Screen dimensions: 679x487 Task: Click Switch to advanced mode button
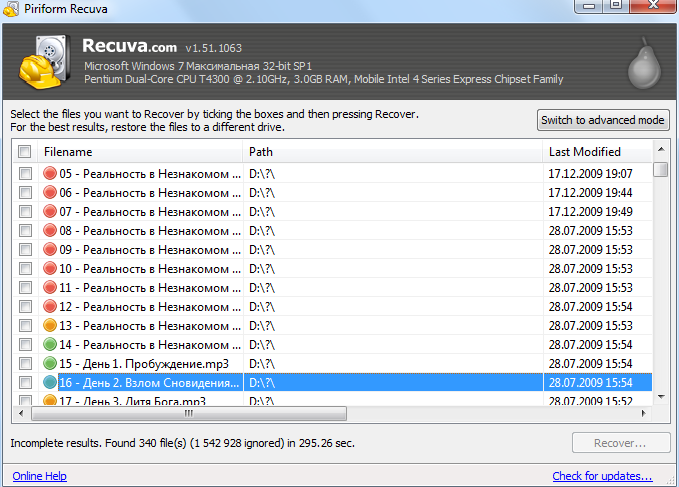tap(602, 120)
